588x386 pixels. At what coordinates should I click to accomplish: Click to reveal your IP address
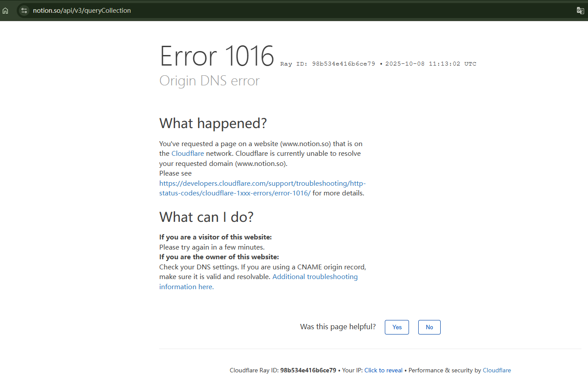tap(383, 371)
